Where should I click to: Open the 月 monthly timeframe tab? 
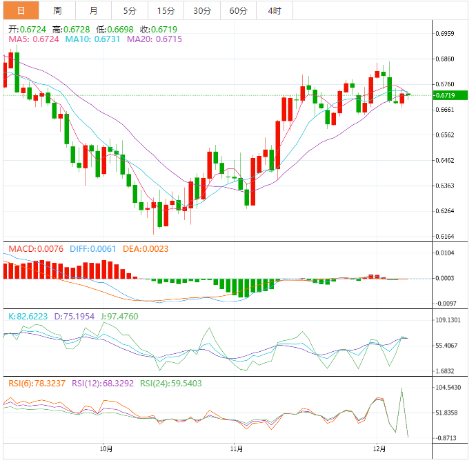click(93, 10)
